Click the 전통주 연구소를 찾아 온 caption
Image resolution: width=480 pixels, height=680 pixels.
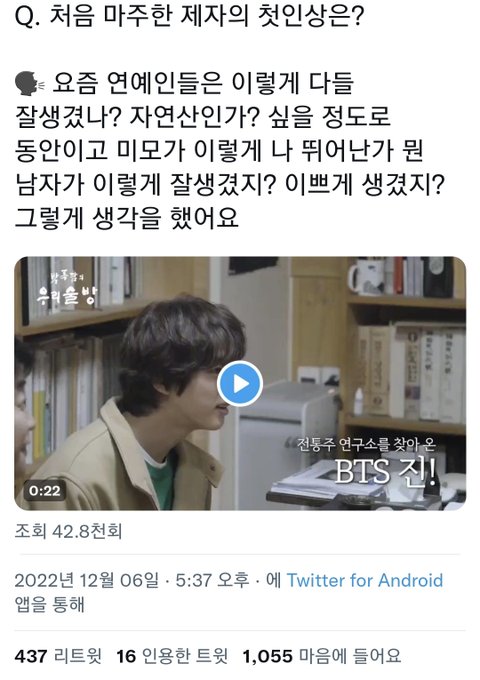click(366, 444)
